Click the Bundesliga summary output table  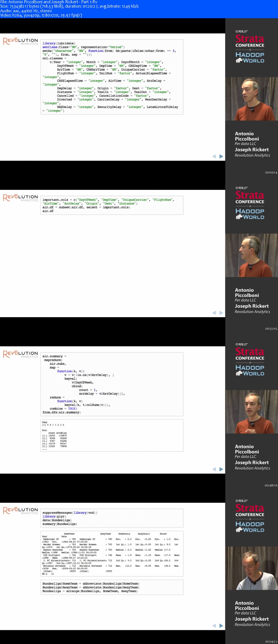112,554
